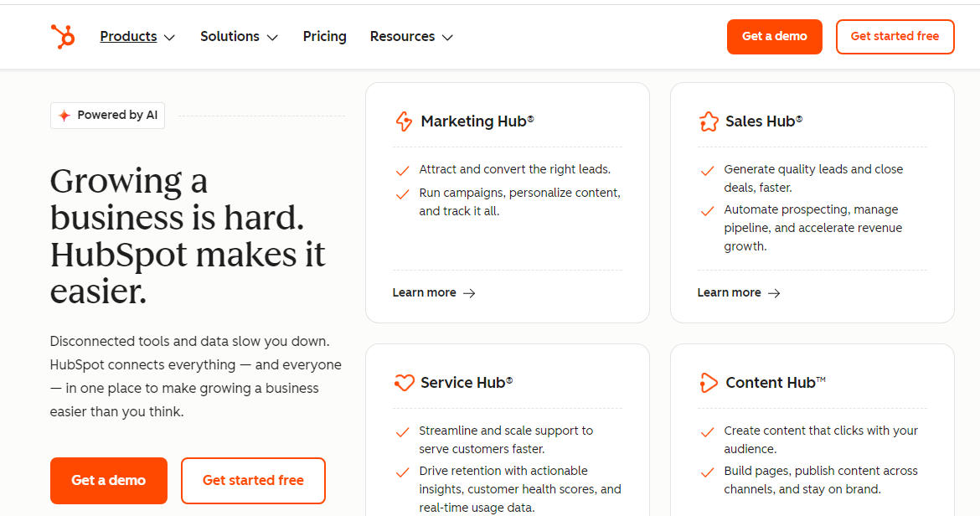The height and width of the screenshot is (516, 980).
Task: Open Marketing Hub Learn more link
Action: click(425, 293)
